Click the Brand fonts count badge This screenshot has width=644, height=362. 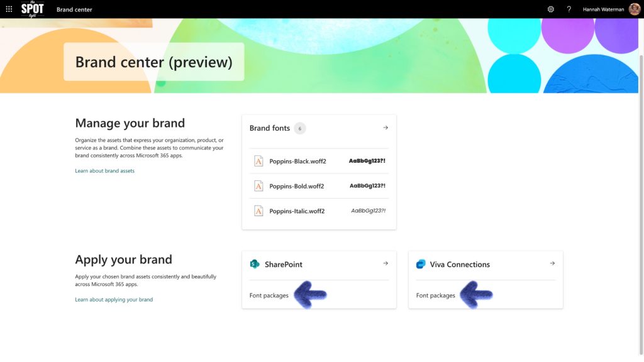tap(300, 128)
